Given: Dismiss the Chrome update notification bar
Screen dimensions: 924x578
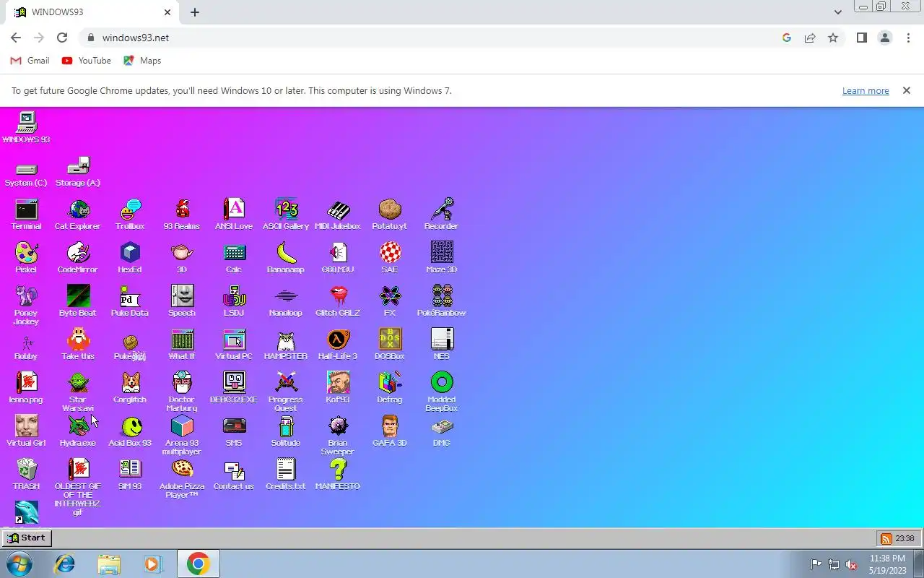Looking at the screenshot, I should 907,91.
